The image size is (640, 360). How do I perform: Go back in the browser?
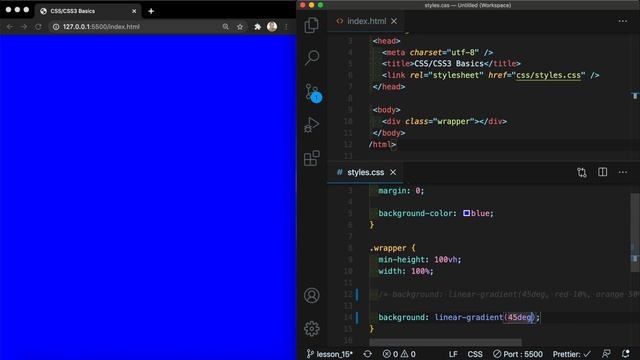click(x=10, y=27)
